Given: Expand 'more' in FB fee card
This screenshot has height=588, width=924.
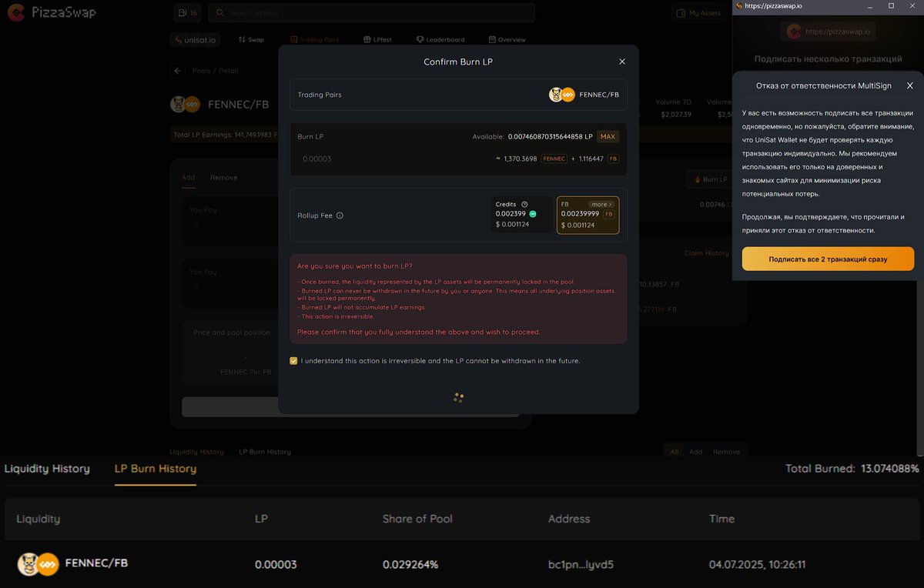Looking at the screenshot, I should 601,204.
